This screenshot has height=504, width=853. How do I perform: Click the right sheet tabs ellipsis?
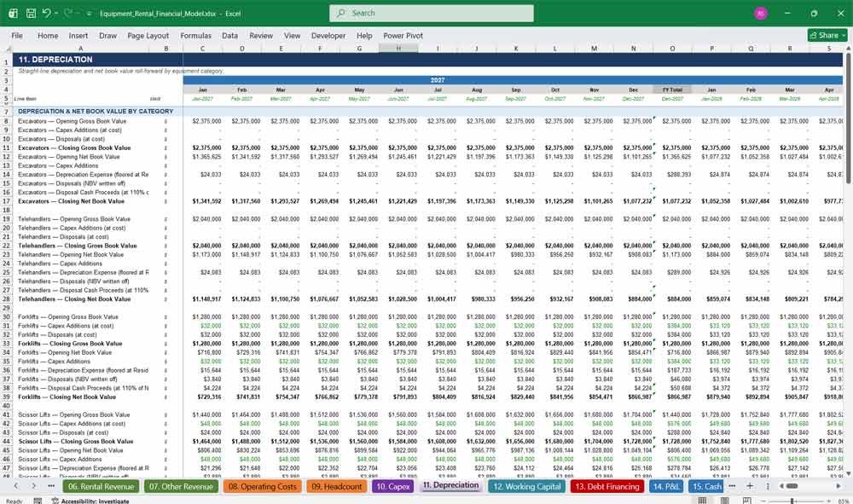(x=732, y=486)
